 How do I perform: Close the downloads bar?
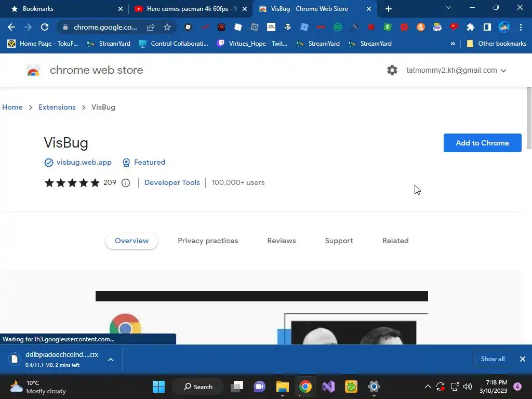click(523, 359)
